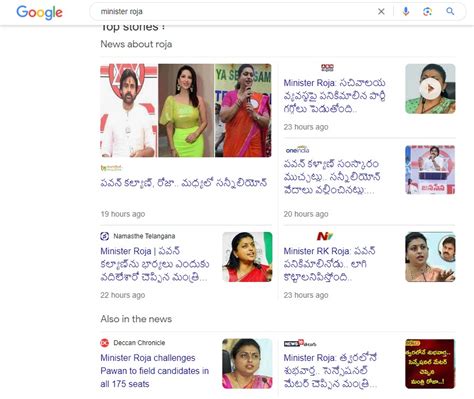Click the source logo above the sachivalaya headline
Image resolution: width=474 pixels, height=399 pixels.
[x=327, y=68]
